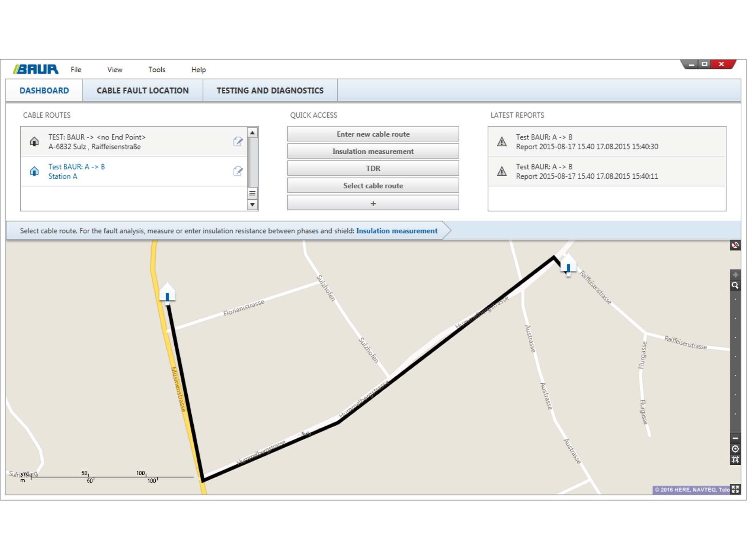
Task: Zoom out with the map minus button
Action: click(735, 438)
